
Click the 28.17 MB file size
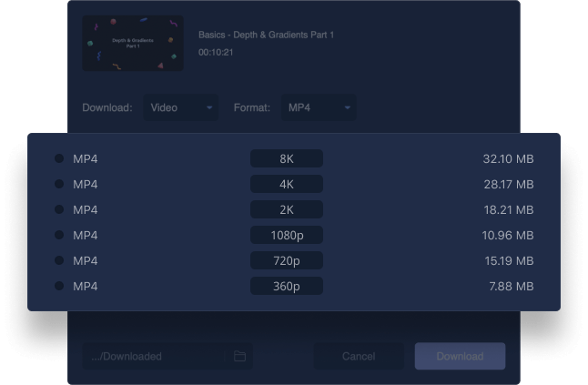pyautogui.click(x=509, y=185)
